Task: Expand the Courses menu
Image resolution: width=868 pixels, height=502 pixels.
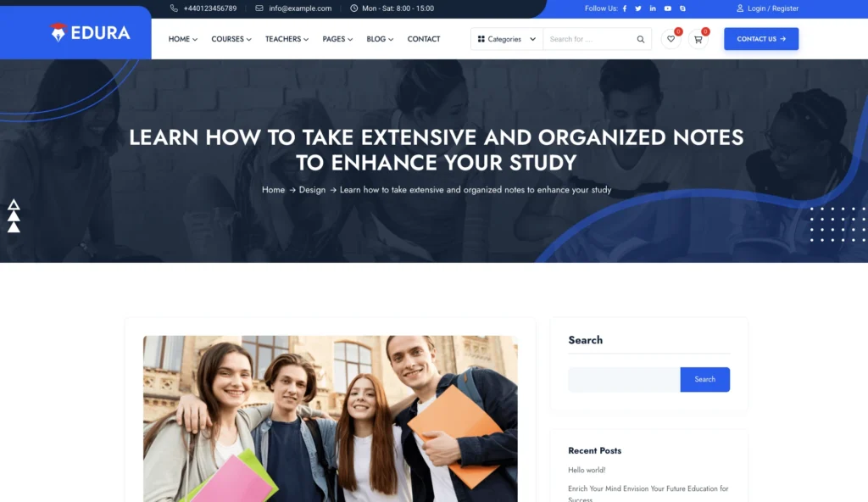Action: (x=231, y=39)
